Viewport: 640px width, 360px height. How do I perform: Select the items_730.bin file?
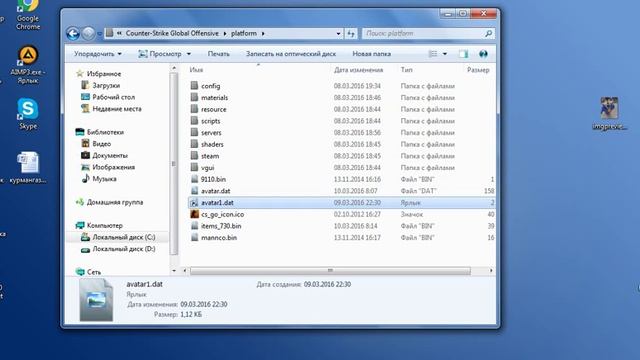coord(221,226)
